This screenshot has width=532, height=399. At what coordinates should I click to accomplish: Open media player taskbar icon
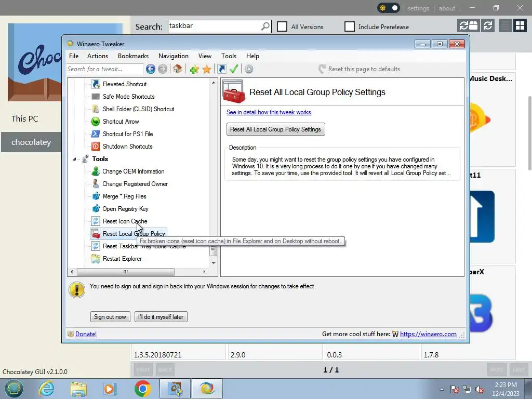[x=109, y=389]
